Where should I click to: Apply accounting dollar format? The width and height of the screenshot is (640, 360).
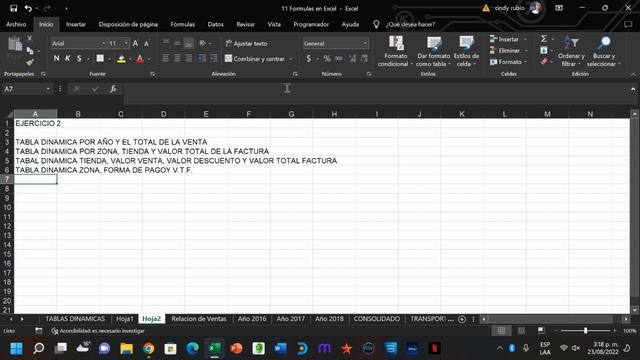(x=309, y=59)
